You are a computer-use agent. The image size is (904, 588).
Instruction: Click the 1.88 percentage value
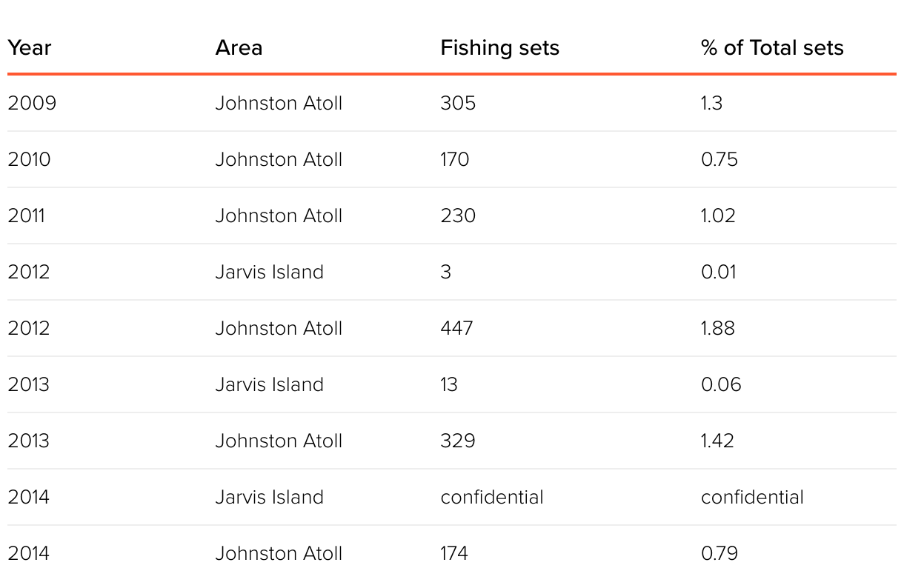click(x=717, y=328)
